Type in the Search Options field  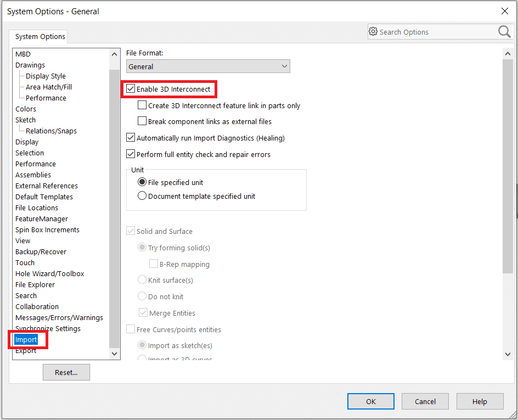433,32
